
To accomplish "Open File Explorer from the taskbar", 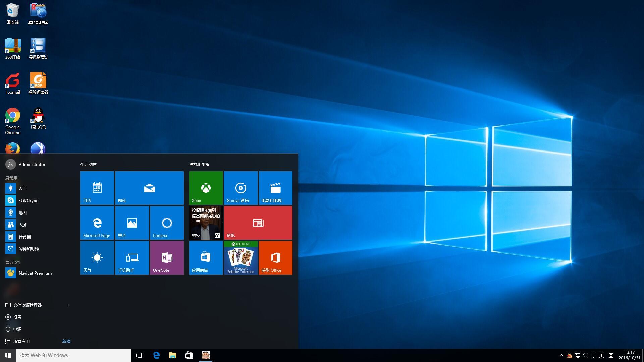I will [173, 355].
